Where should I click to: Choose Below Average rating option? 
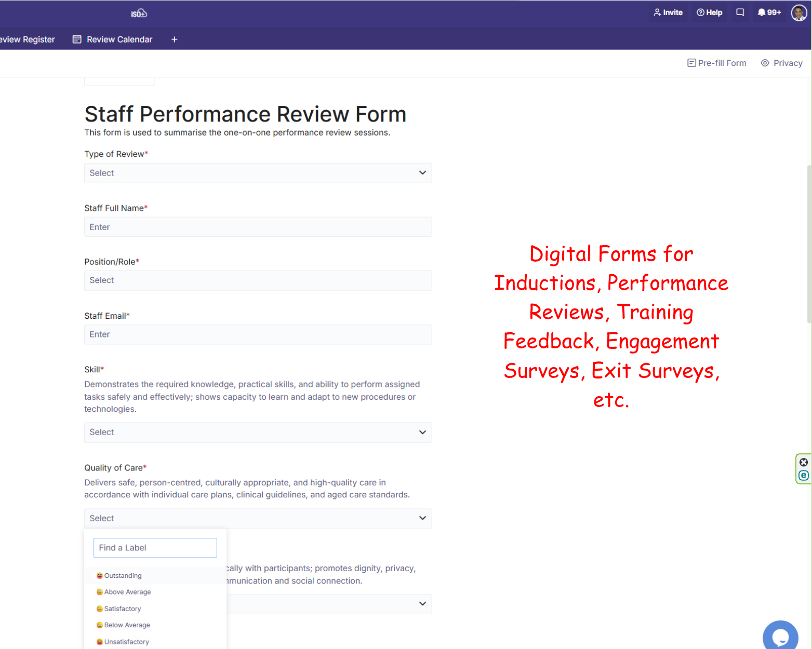tap(127, 625)
